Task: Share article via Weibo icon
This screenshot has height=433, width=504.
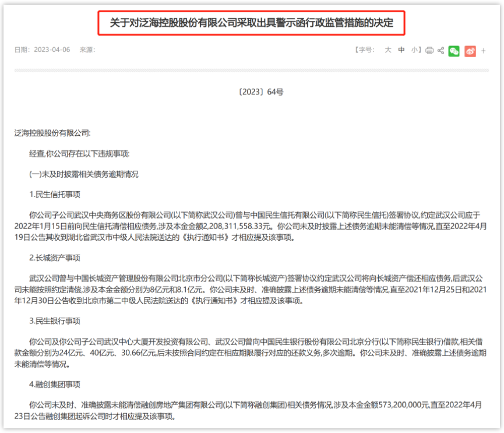Action: [470, 51]
